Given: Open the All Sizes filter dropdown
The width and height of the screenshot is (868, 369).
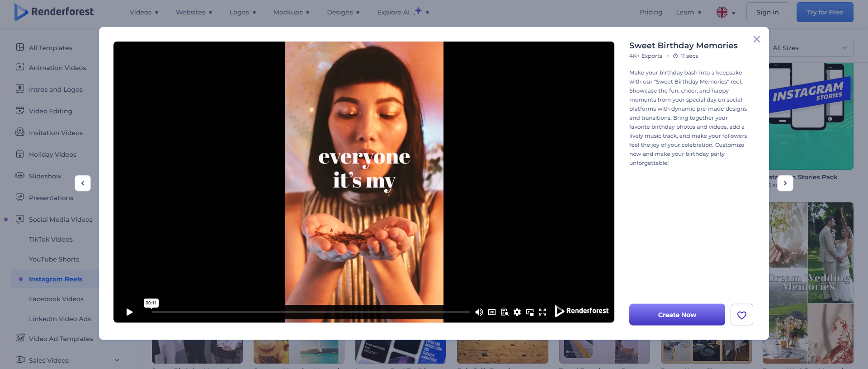Looking at the screenshot, I should [810, 48].
